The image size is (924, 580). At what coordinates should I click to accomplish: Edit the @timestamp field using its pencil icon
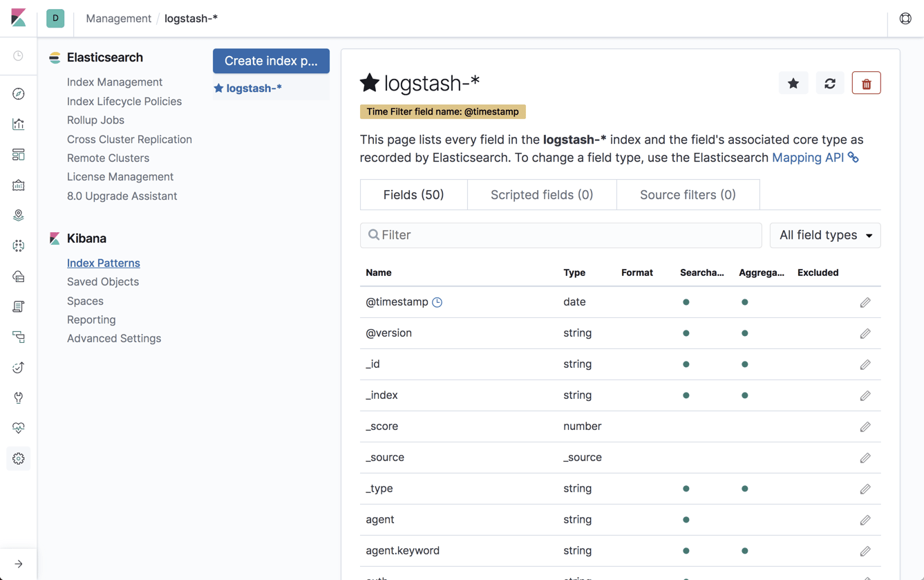point(865,302)
